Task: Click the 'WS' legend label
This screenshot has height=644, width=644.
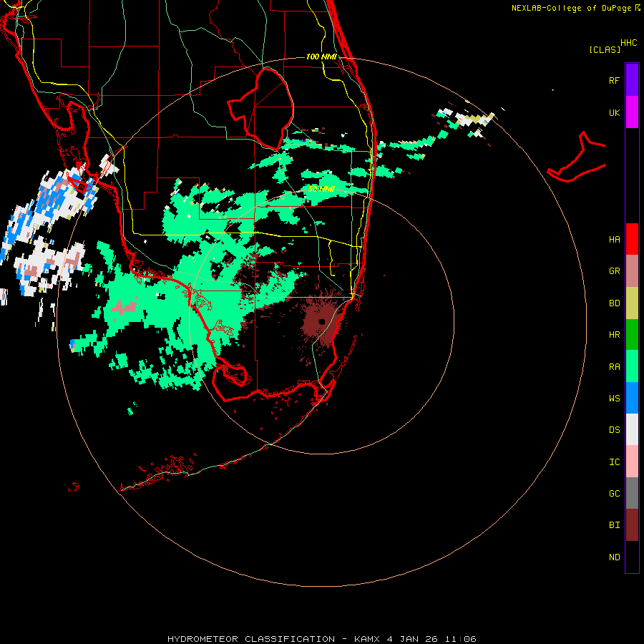Action: click(x=614, y=398)
